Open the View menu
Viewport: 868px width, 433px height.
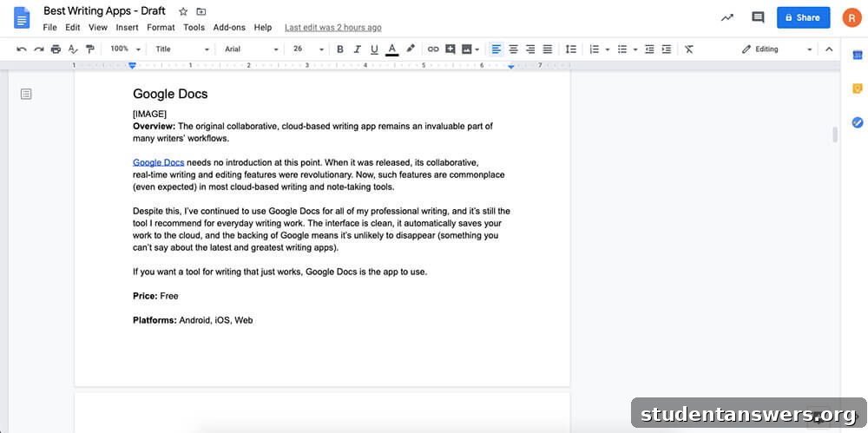pos(98,27)
